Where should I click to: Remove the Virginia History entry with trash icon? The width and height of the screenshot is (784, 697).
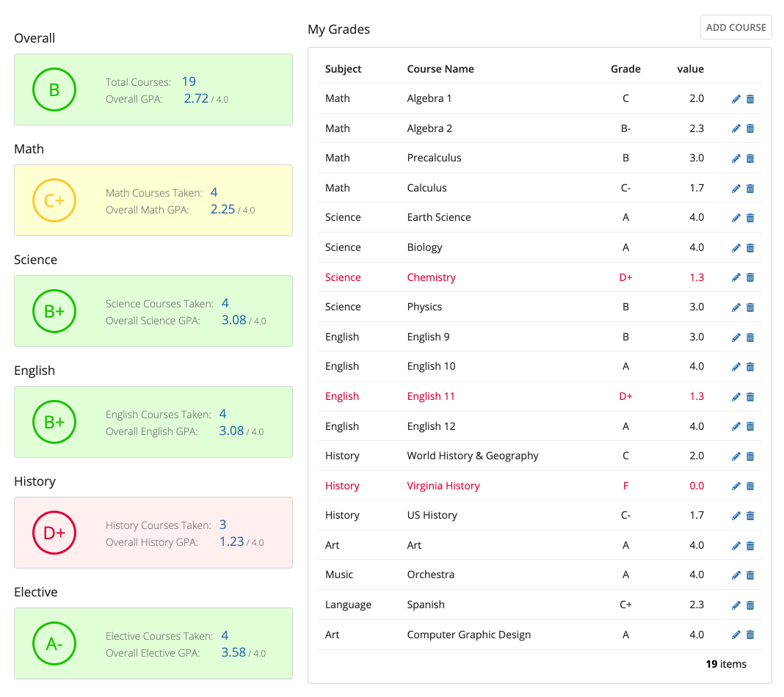(x=749, y=486)
